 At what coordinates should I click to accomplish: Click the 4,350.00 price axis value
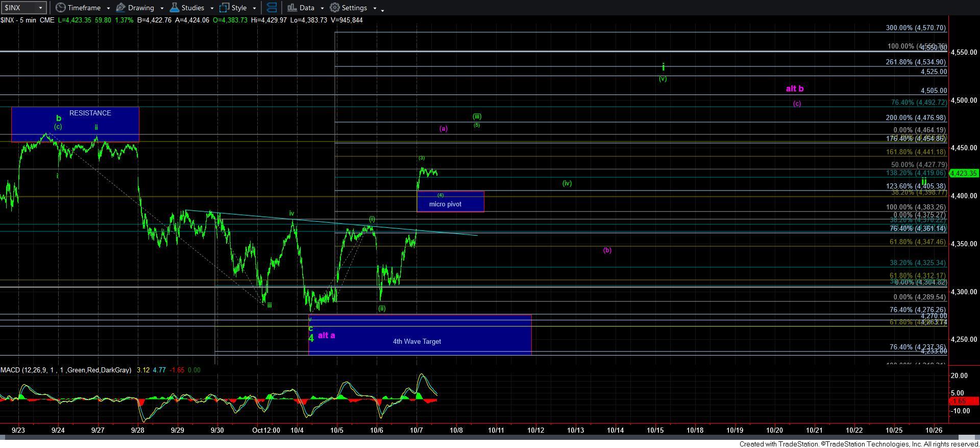click(x=964, y=244)
